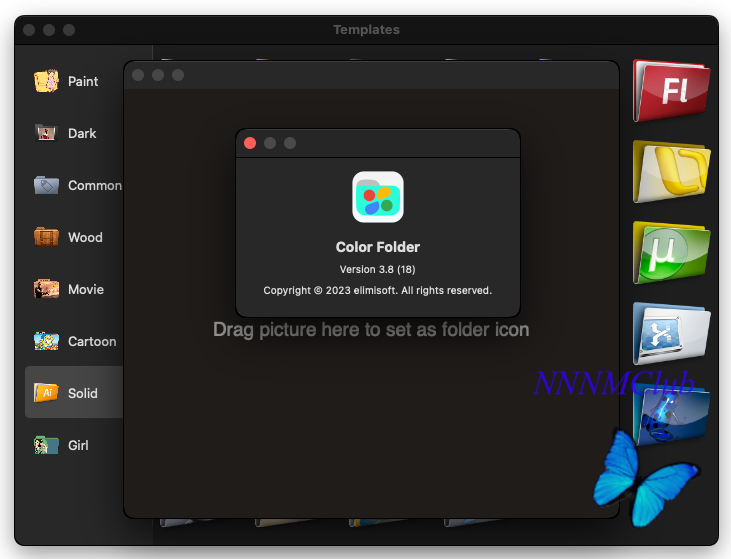The image size is (731, 559).
Task: Pick the blue arrows folder template
Action: pos(671,333)
